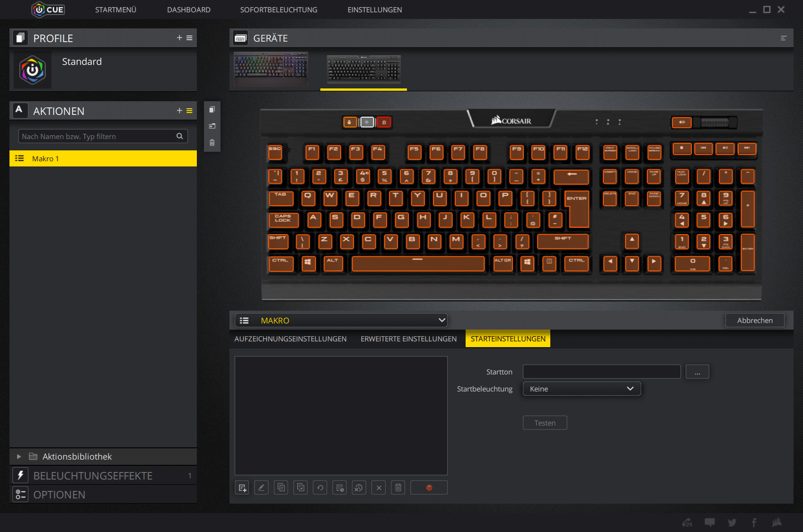This screenshot has height=532, width=803.
Task: Click the action filter search field
Action: point(97,136)
